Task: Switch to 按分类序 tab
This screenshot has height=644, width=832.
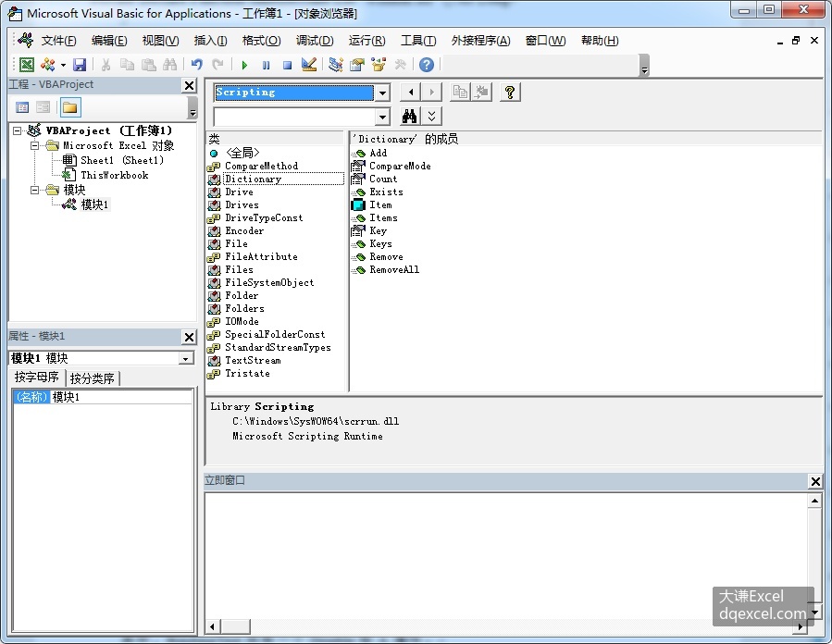Action: pyautogui.click(x=93, y=378)
